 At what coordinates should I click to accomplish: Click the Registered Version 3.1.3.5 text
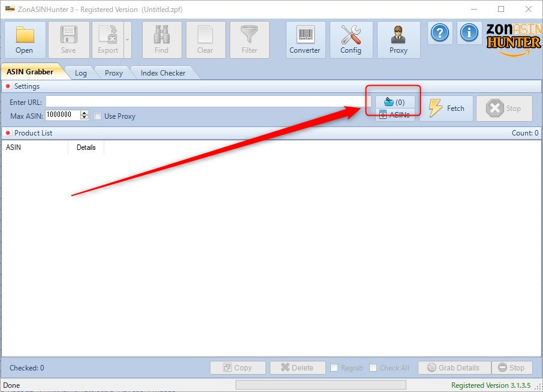491,385
